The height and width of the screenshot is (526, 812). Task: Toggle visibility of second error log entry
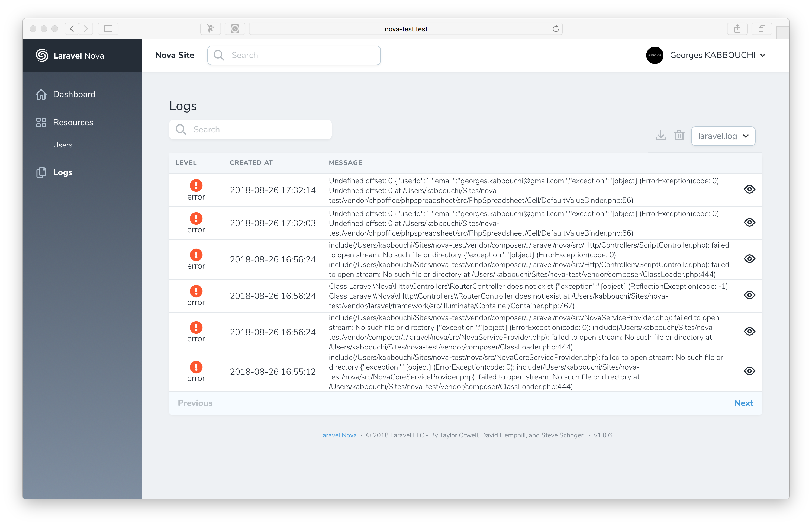749,223
